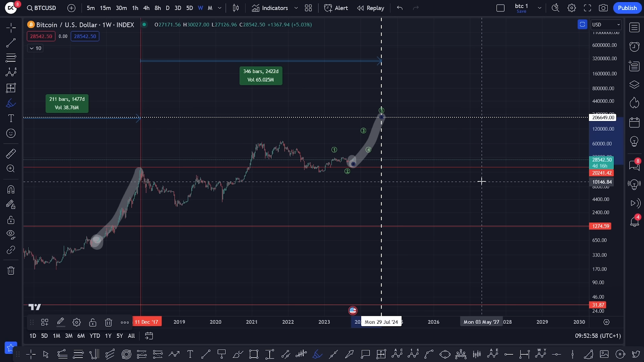Take a chart snapshot with camera icon
The image size is (644, 362).
click(x=603, y=8)
